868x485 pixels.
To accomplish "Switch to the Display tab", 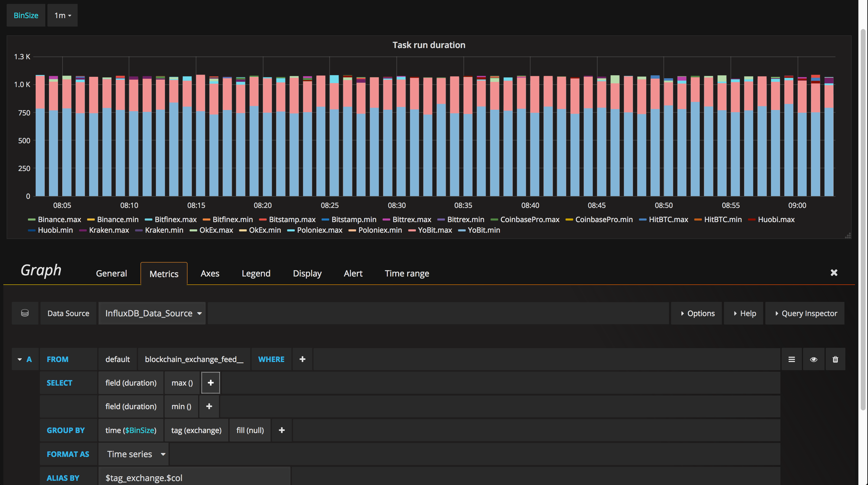I will click(307, 273).
